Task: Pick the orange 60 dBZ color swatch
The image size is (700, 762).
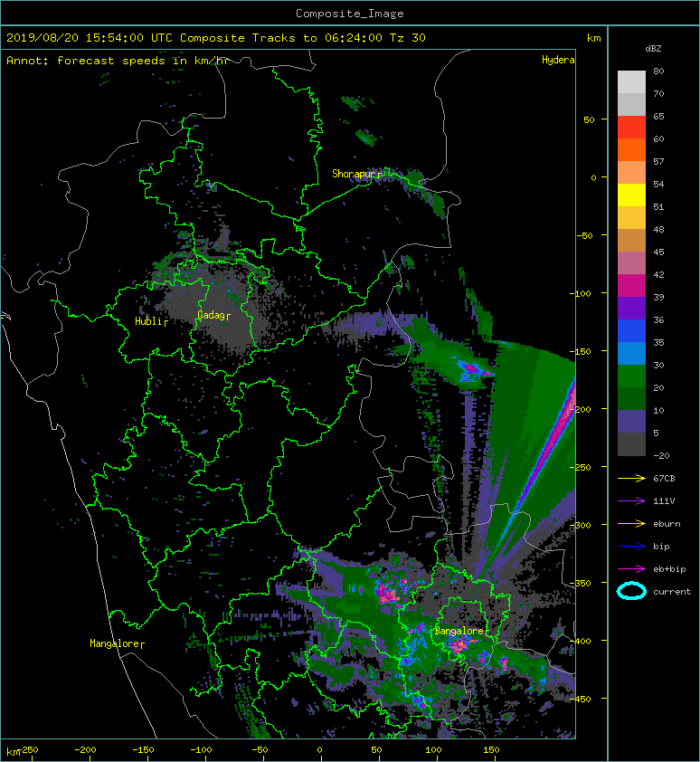Action: pos(631,149)
